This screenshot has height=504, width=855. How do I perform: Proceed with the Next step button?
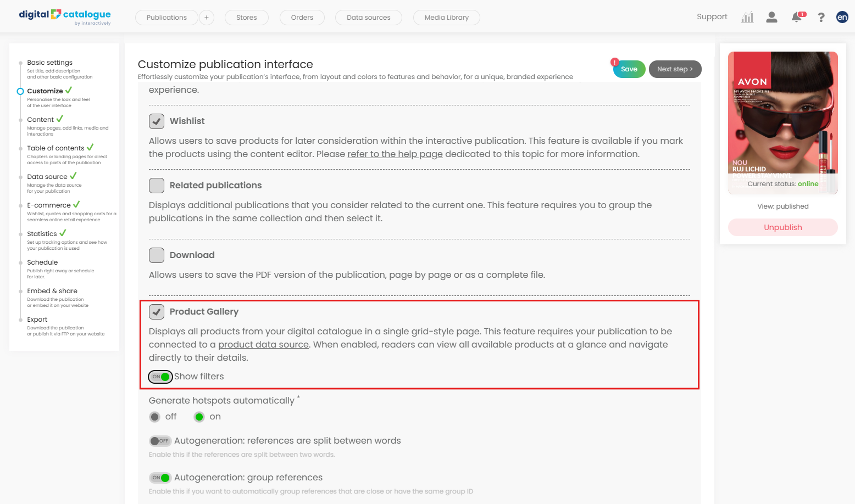tap(675, 69)
